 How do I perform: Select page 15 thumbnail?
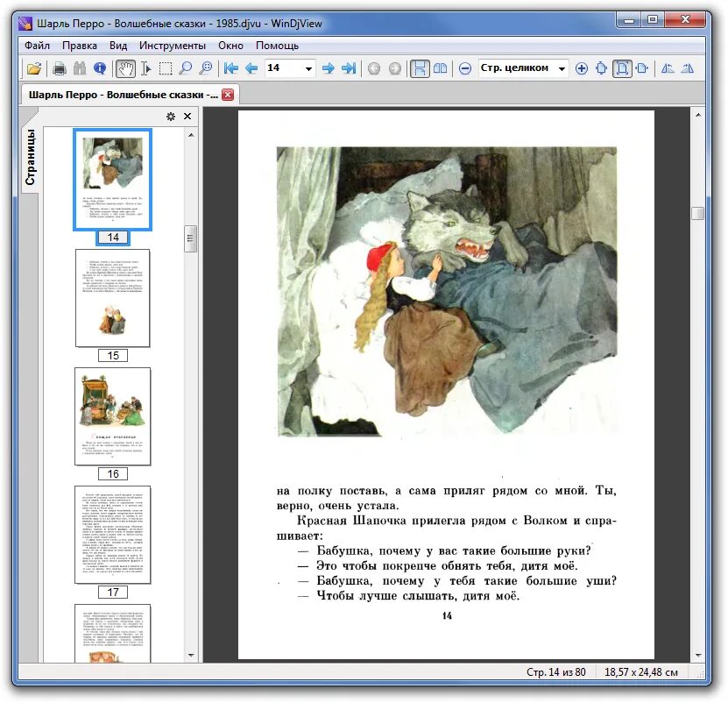click(x=113, y=298)
